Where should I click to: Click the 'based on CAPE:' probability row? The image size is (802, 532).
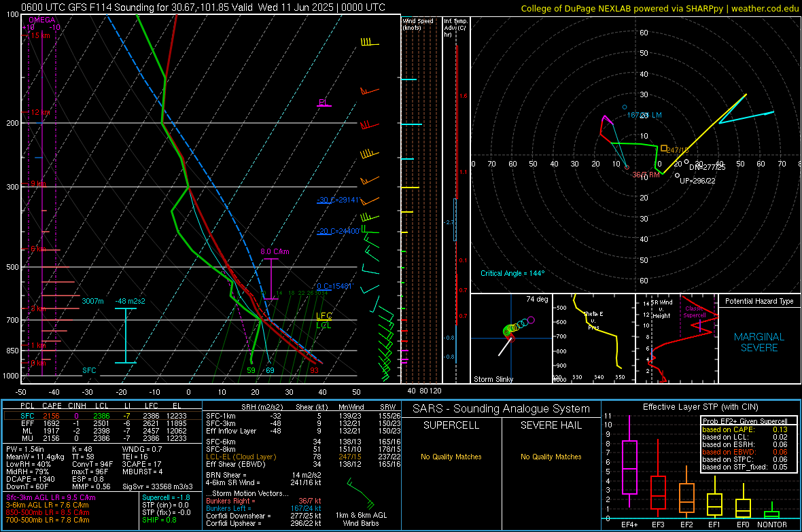745,429
